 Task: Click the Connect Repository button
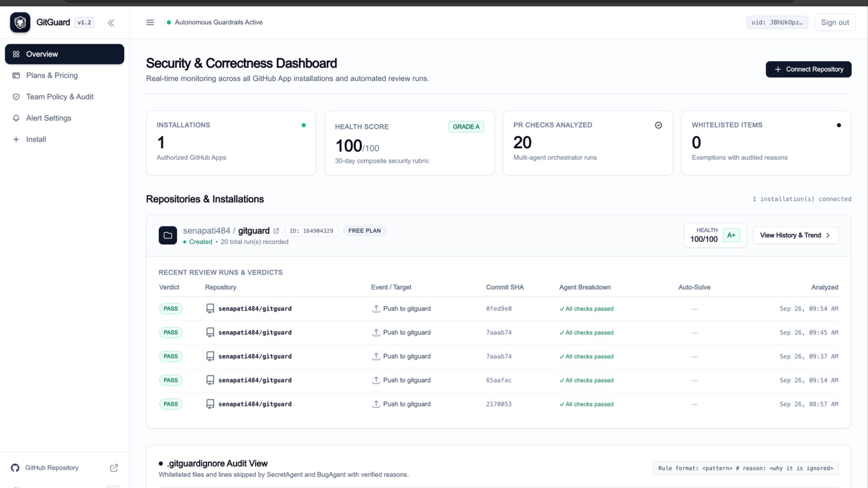[x=808, y=69]
